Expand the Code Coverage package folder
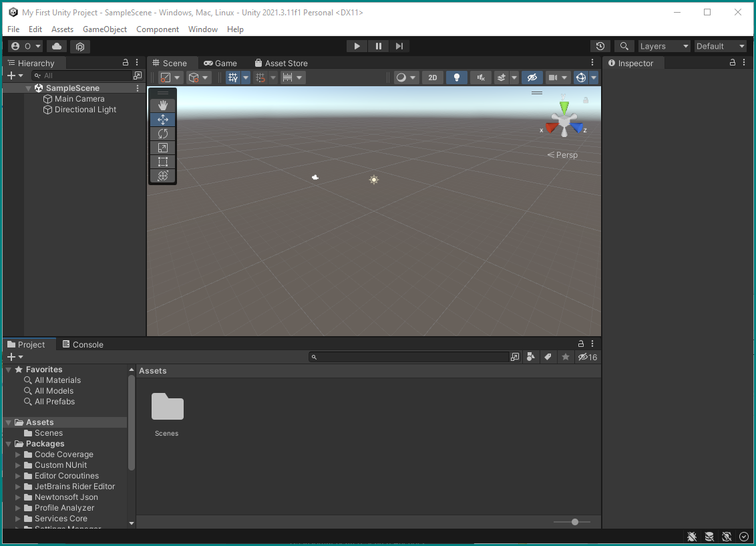Viewport: 756px width, 546px height. [18, 454]
